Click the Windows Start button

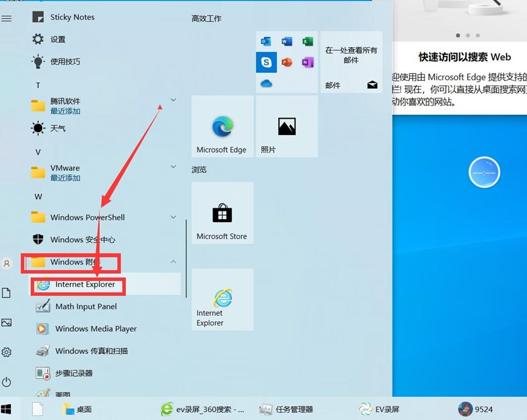(7, 409)
